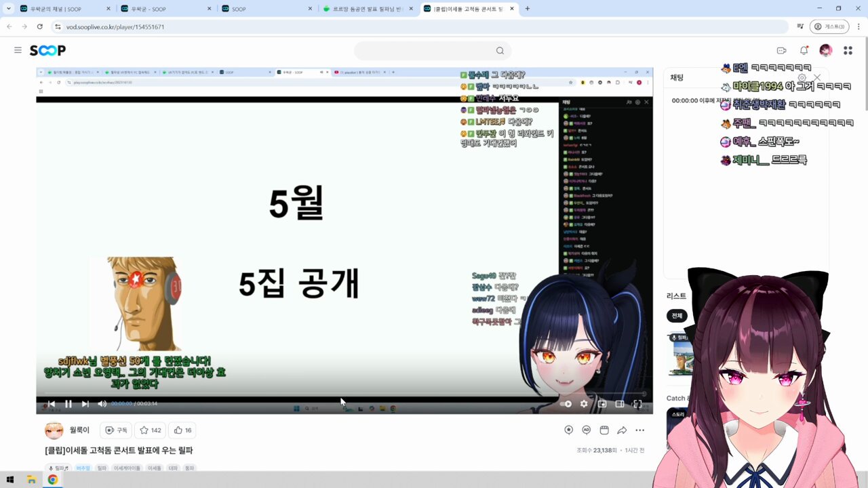Click the 이세돌 tag
Viewport: 868px width, 488px height.
pos(154,468)
